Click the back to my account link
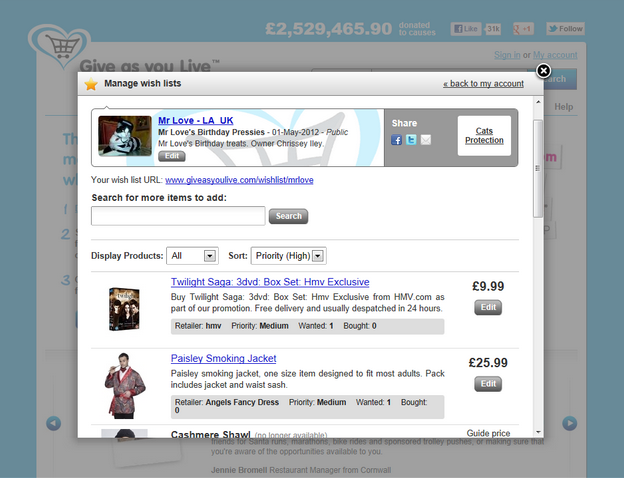 coord(483,84)
